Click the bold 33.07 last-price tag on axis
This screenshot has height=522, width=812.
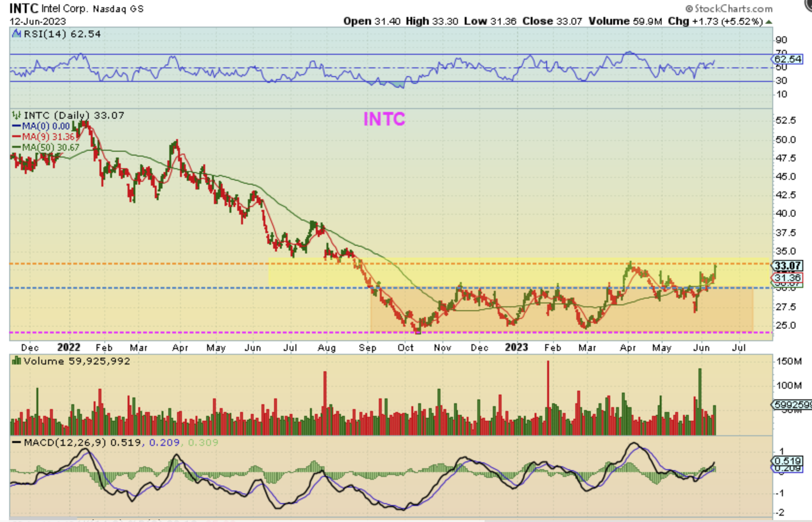tap(788, 266)
